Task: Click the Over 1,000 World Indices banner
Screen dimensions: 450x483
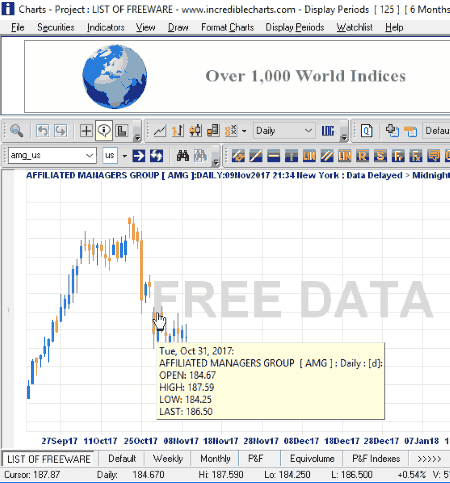Action: [306, 76]
